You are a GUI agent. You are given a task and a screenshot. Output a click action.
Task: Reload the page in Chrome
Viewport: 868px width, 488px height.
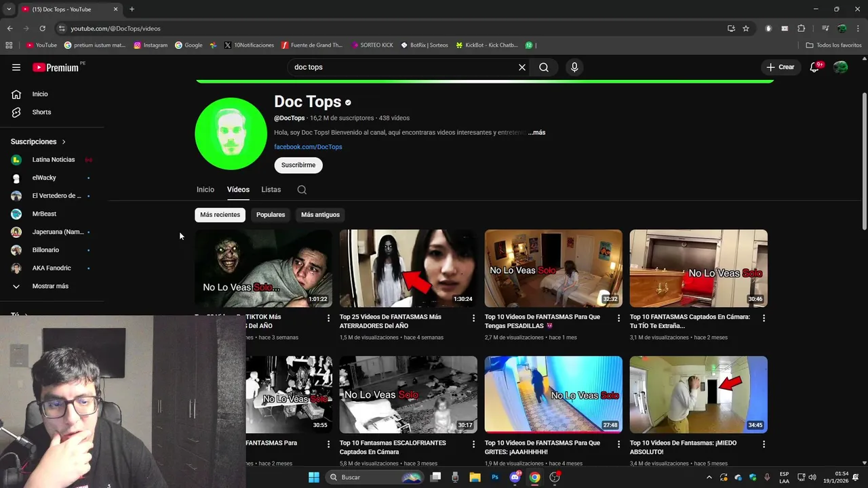42,28
